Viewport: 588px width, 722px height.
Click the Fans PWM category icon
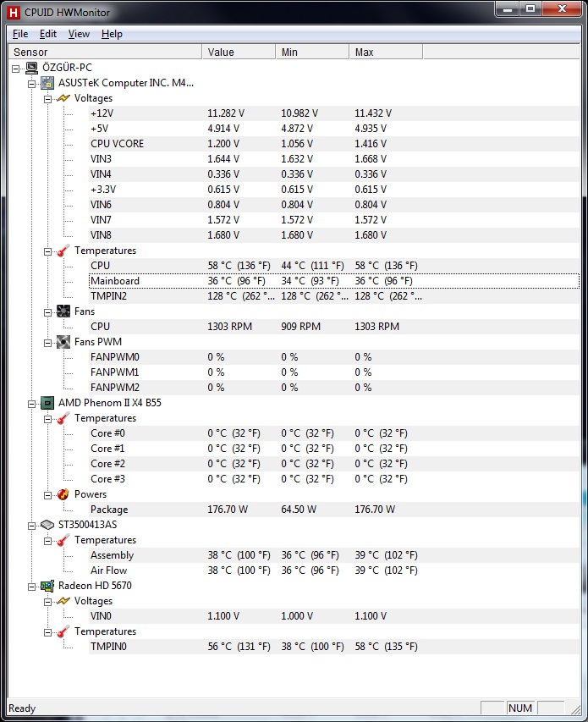point(63,342)
